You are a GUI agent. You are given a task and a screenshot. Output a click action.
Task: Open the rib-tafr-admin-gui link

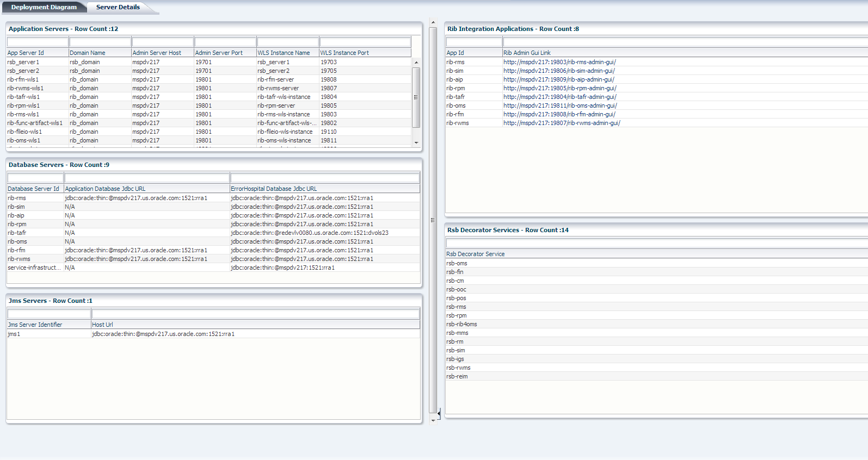point(560,97)
